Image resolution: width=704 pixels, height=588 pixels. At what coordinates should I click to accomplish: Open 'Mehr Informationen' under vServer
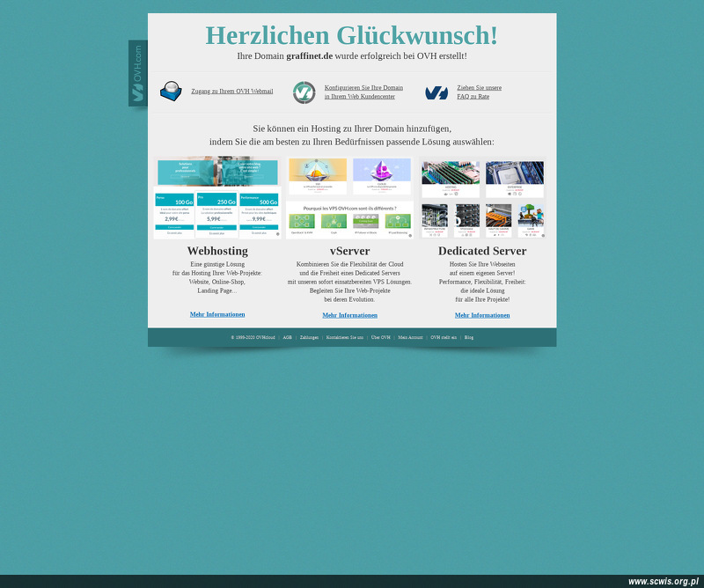click(x=349, y=315)
